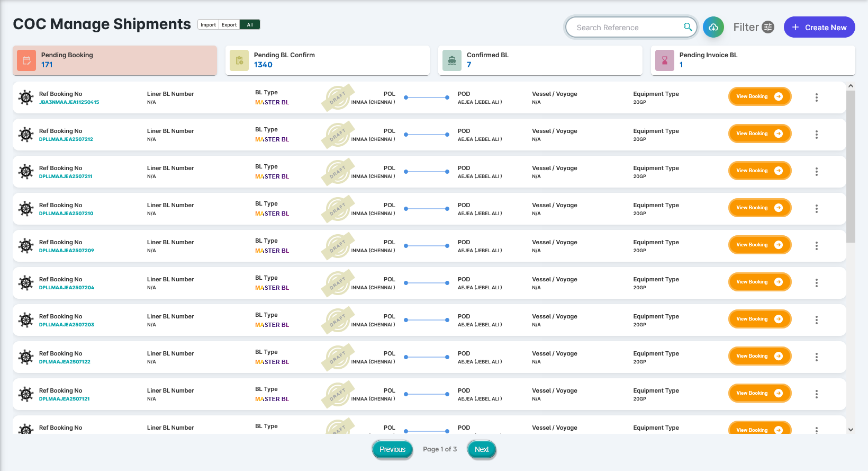Select the All shipments toggle
868x471 pixels.
250,25
